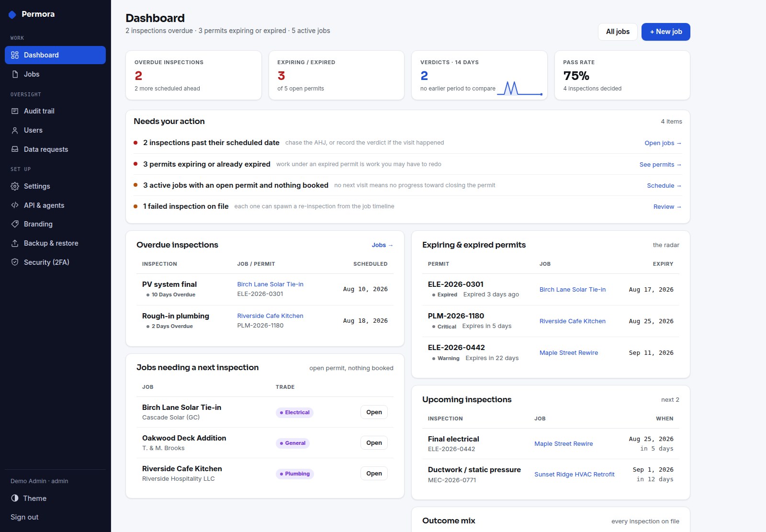Open Security (2FA) page
The height and width of the screenshot is (532, 766).
55,262
